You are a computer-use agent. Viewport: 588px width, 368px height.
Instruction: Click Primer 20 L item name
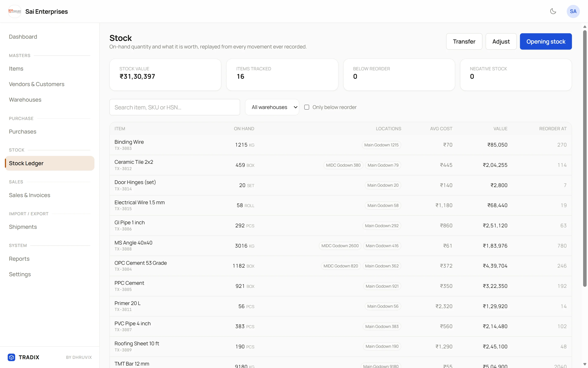coord(127,303)
